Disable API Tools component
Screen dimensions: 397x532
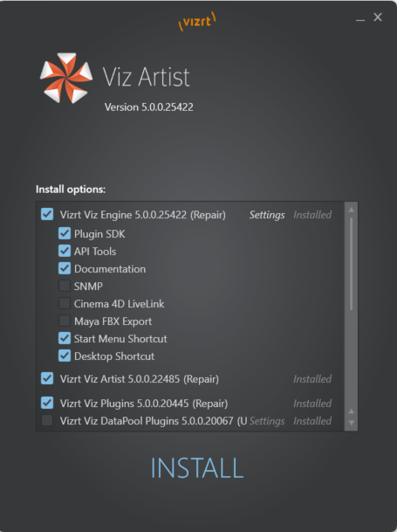[65, 251]
